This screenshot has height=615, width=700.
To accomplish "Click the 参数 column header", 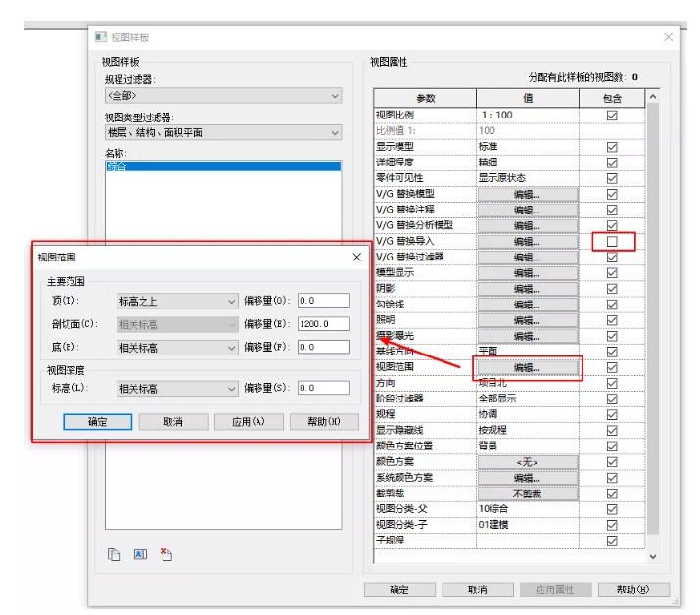I will pos(425,98).
